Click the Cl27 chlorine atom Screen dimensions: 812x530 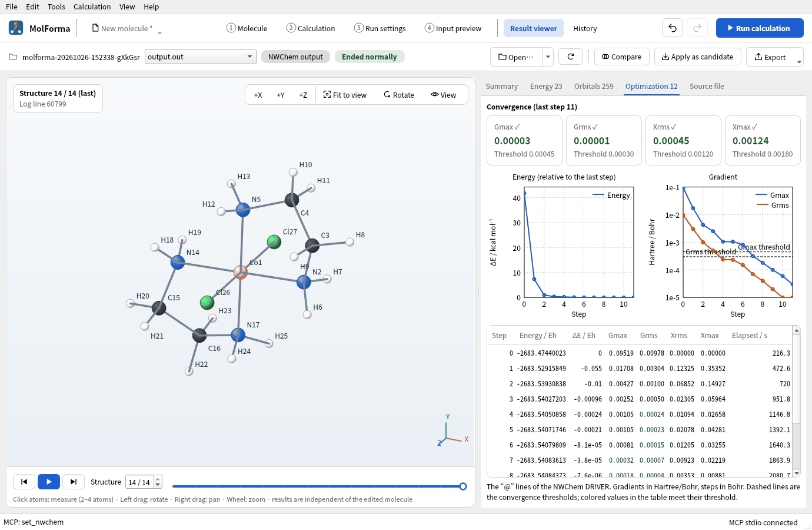point(274,241)
